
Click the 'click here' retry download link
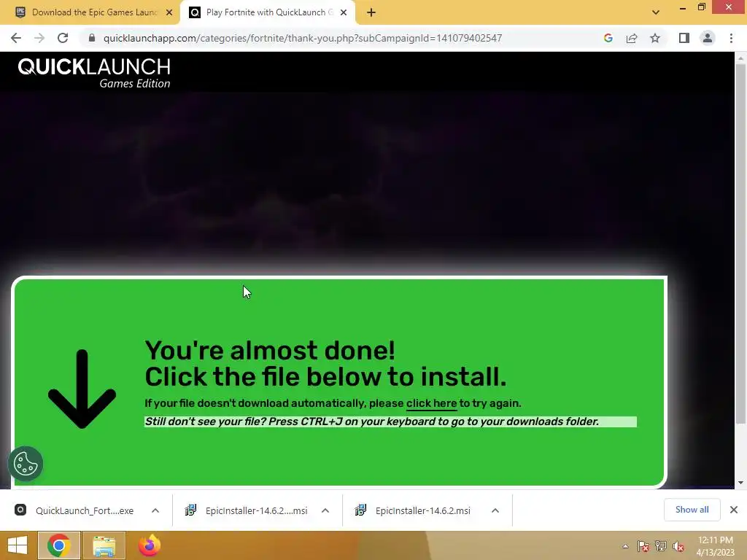point(431,403)
